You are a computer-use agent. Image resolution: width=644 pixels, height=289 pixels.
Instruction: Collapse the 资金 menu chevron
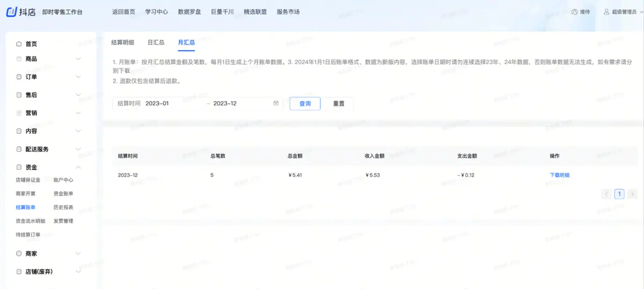point(78,168)
